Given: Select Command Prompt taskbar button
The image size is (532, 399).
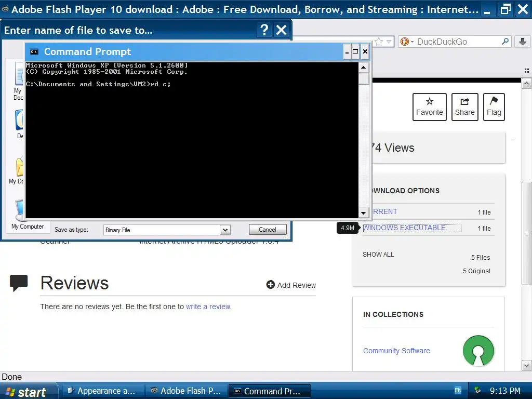Looking at the screenshot, I should [x=270, y=391].
